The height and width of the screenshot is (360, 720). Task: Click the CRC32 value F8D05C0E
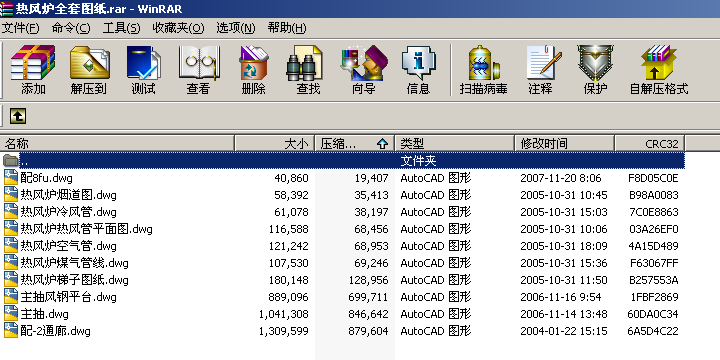[x=653, y=178]
